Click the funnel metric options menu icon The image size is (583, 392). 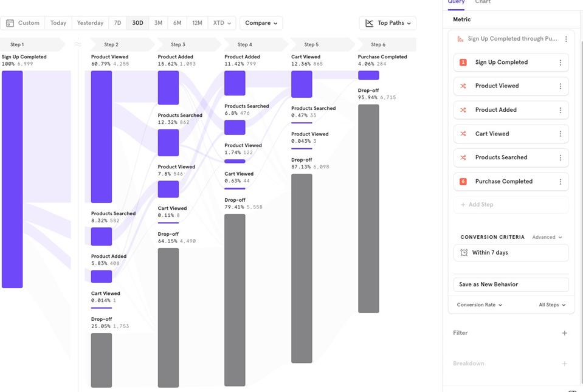tap(566, 39)
